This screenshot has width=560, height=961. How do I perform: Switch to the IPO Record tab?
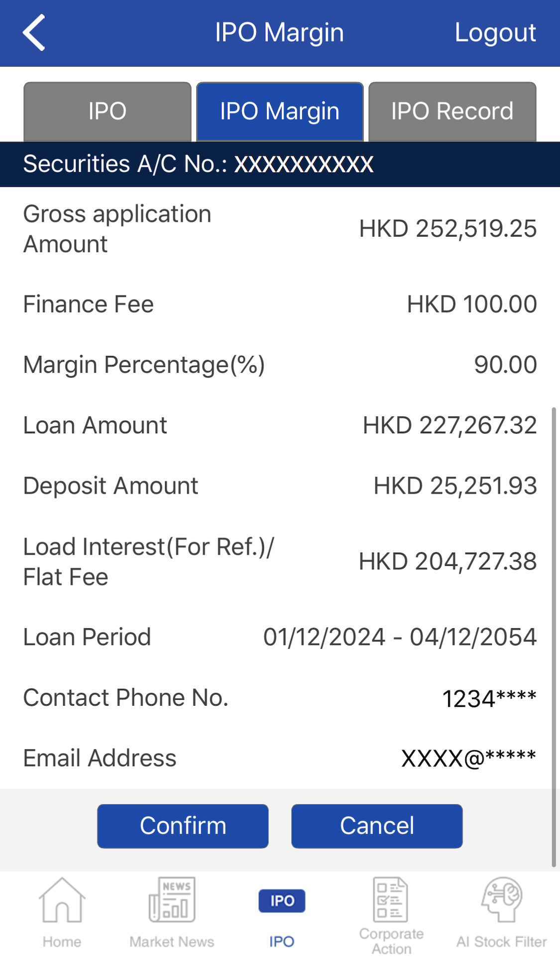coord(452,112)
